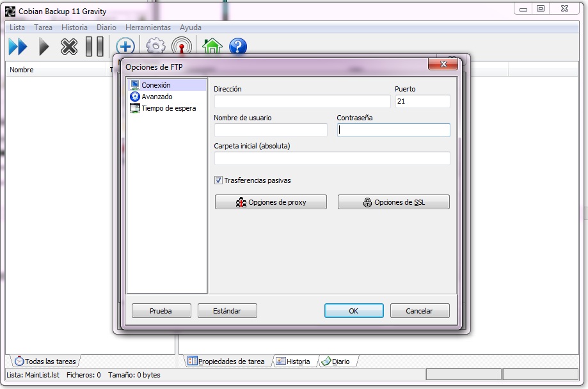The width and height of the screenshot is (588, 389).
Task: Confirm FTP options with OK
Action: click(354, 311)
